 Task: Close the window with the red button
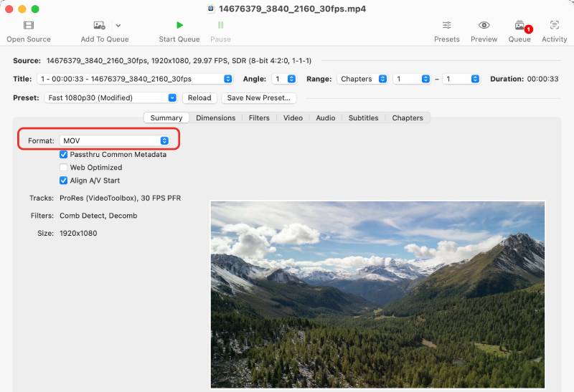coord(9,9)
